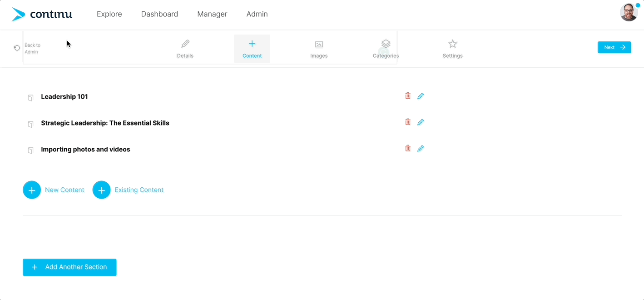Open the Admin menu
The image size is (644, 300).
(257, 14)
